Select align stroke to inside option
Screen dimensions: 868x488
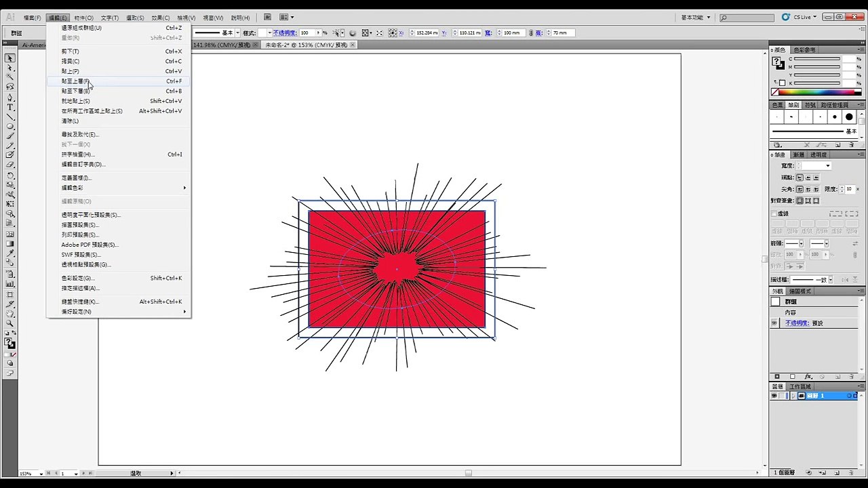[x=808, y=201]
